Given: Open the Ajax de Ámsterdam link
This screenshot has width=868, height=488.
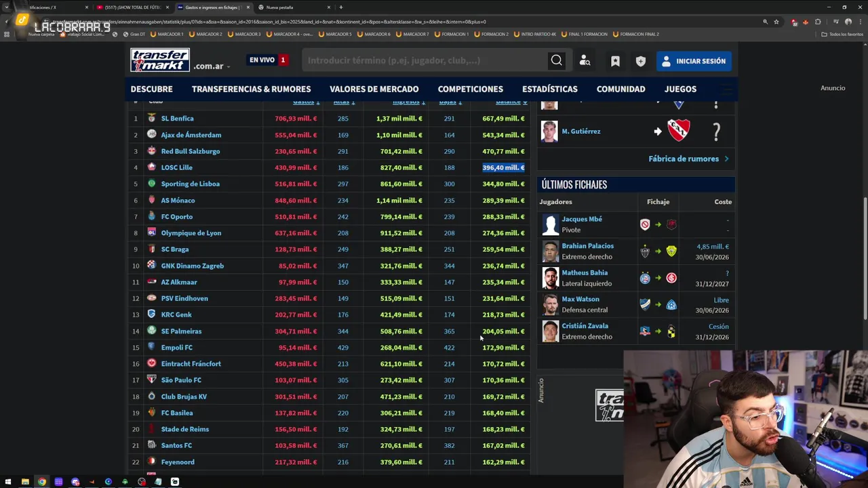Looking at the screenshot, I should click(191, 135).
